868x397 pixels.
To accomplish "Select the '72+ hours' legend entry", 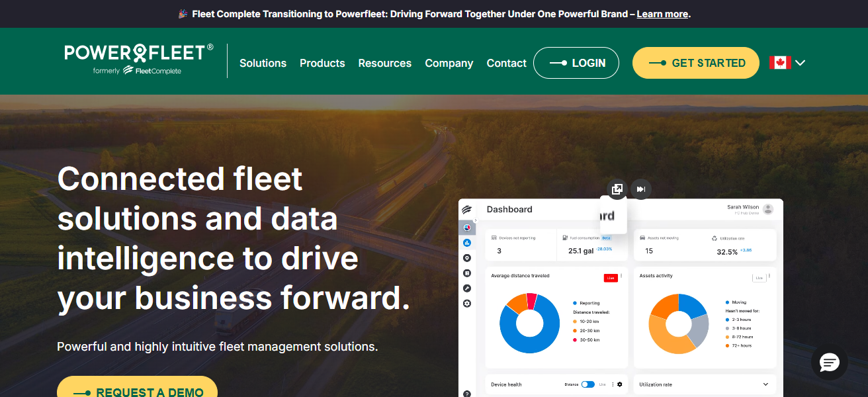I will (x=738, y=345).
